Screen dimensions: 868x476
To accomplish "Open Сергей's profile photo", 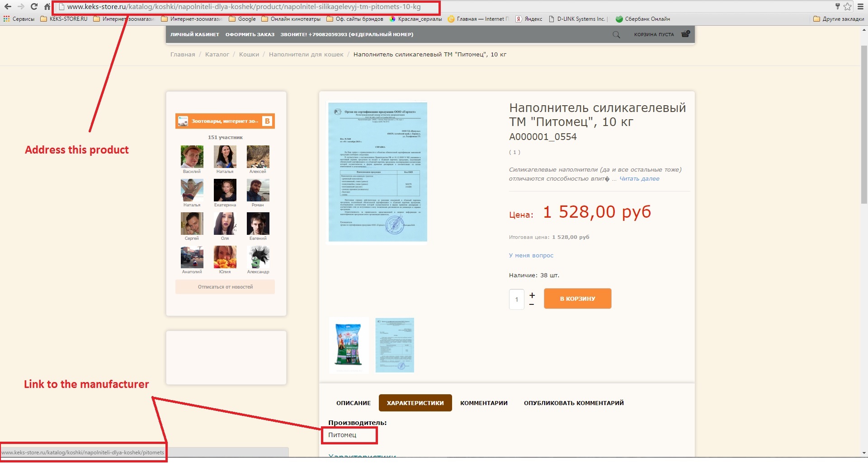I will pyautogui.click(x=192, y=224).
